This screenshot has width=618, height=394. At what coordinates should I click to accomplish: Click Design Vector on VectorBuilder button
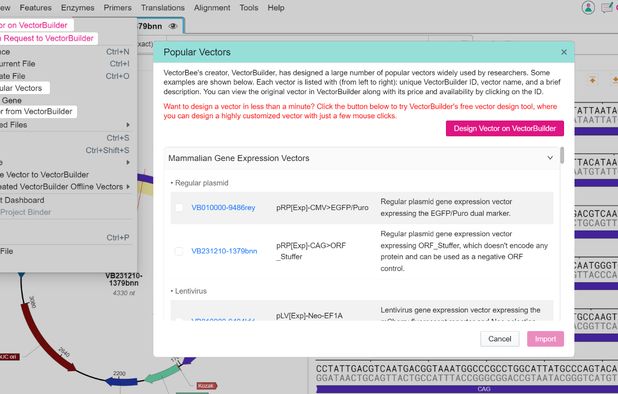coord(504,128)
